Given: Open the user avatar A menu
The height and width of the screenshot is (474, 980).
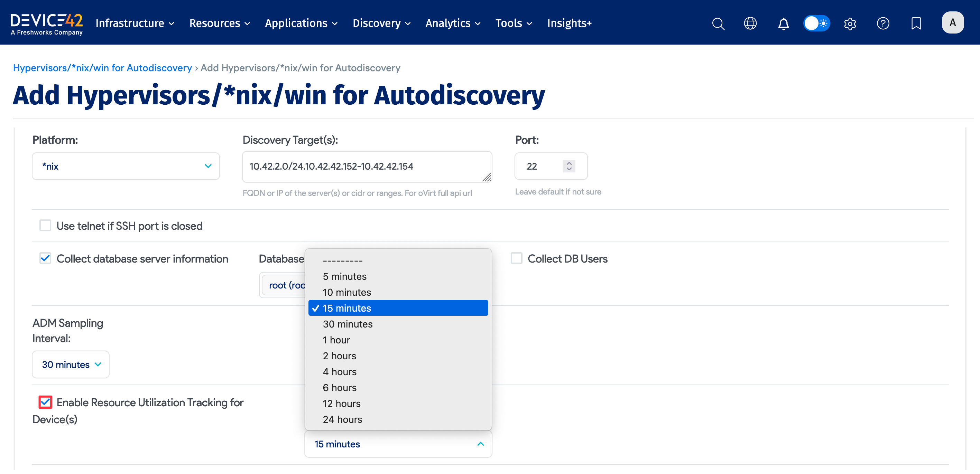Looking at the screenshot, I should (953, 23).
